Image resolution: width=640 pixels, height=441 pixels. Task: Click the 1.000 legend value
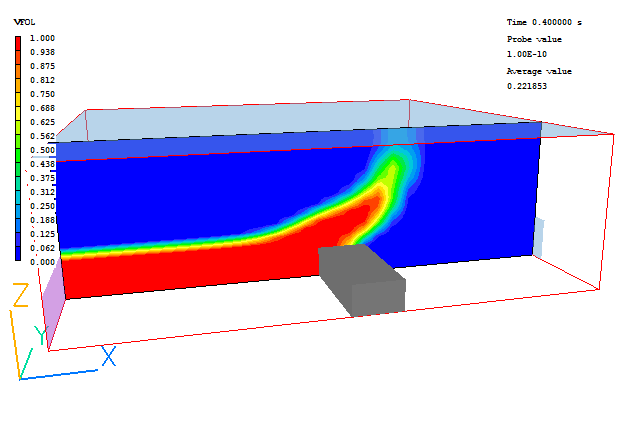click(x=42, y=38)
